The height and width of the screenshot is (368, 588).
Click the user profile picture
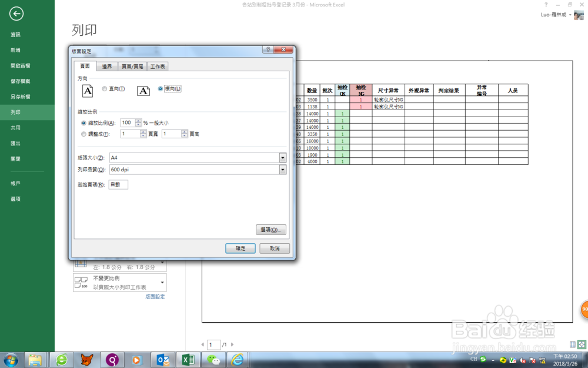tap(579, 15)
